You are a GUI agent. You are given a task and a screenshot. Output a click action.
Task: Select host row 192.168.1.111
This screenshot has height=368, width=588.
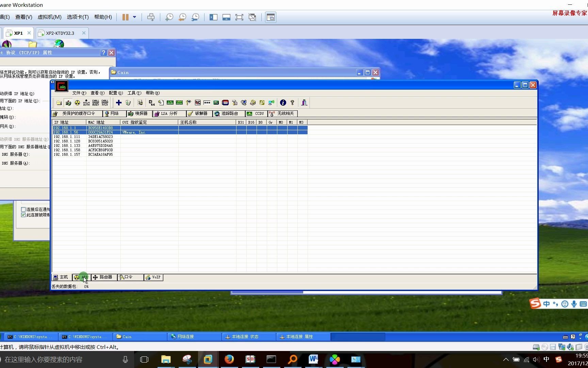pyautogui.click(x=180, y=137)
